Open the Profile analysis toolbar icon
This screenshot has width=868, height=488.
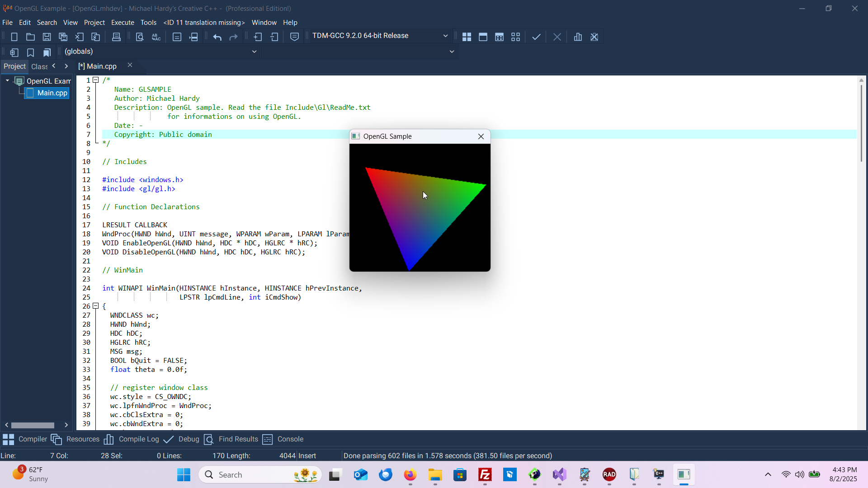pyautogui.click(x=578, y=37)
